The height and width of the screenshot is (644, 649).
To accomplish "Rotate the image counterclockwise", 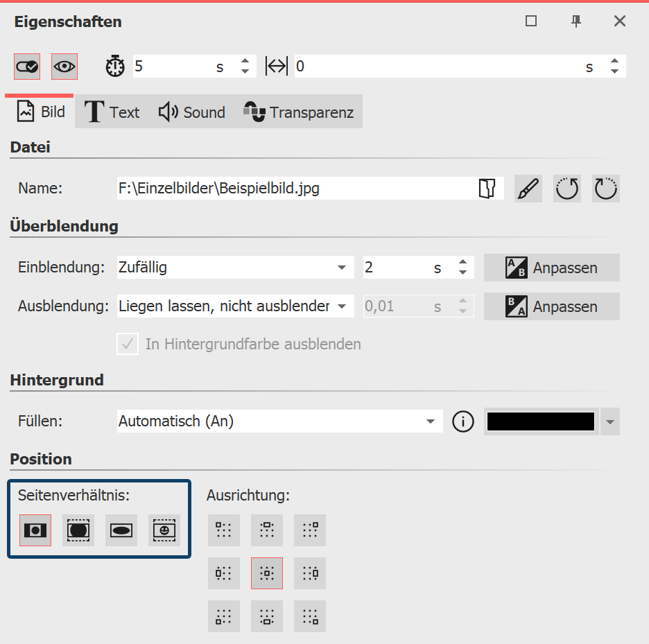I will coord(566,188).
